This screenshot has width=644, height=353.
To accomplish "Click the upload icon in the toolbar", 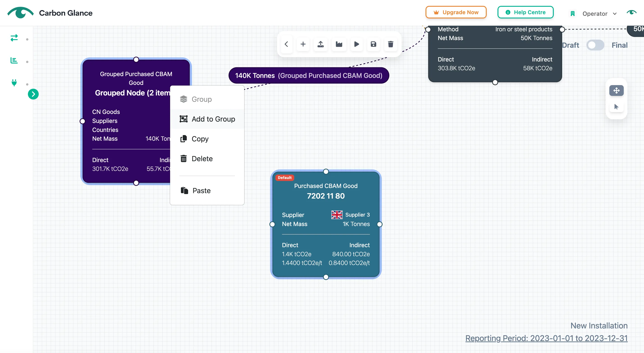I will click(320, 44).
